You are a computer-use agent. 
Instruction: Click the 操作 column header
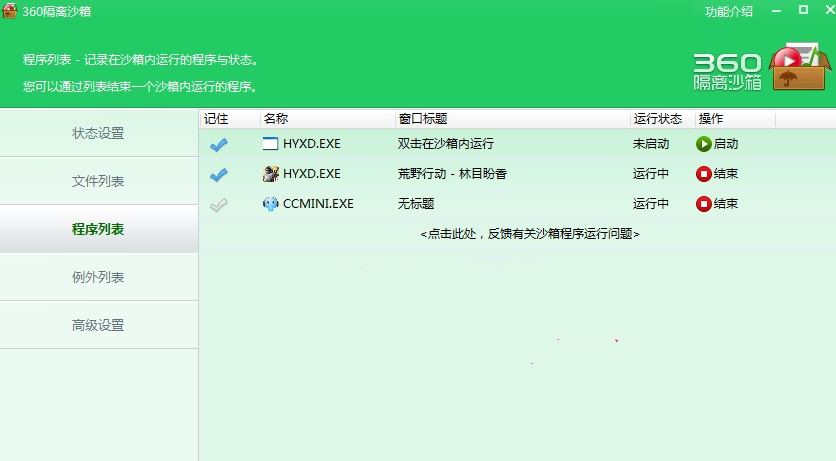pyautogui.click(x=735, y=118)
